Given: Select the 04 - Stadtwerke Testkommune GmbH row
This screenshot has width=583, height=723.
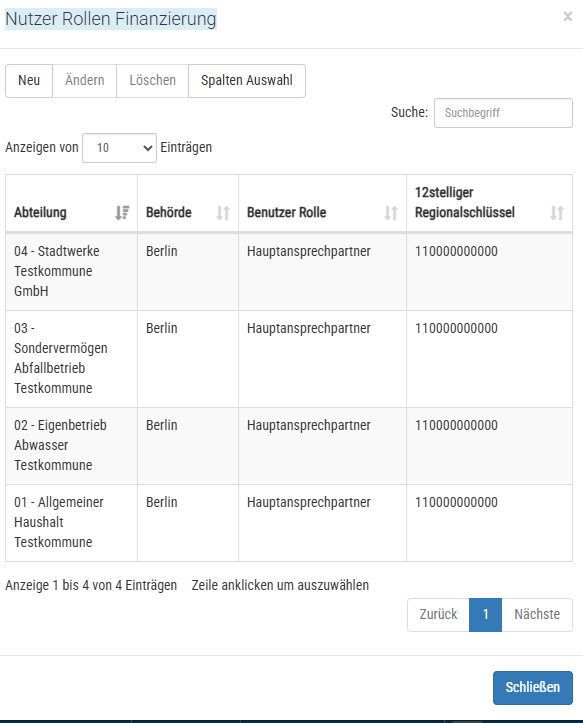Looking at the screenshot, I should [289, 272].
